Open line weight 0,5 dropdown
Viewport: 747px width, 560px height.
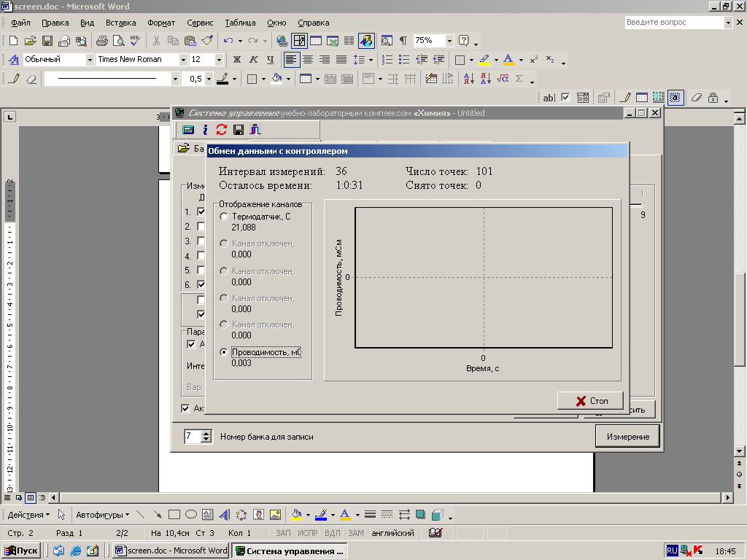pos(209,79)
